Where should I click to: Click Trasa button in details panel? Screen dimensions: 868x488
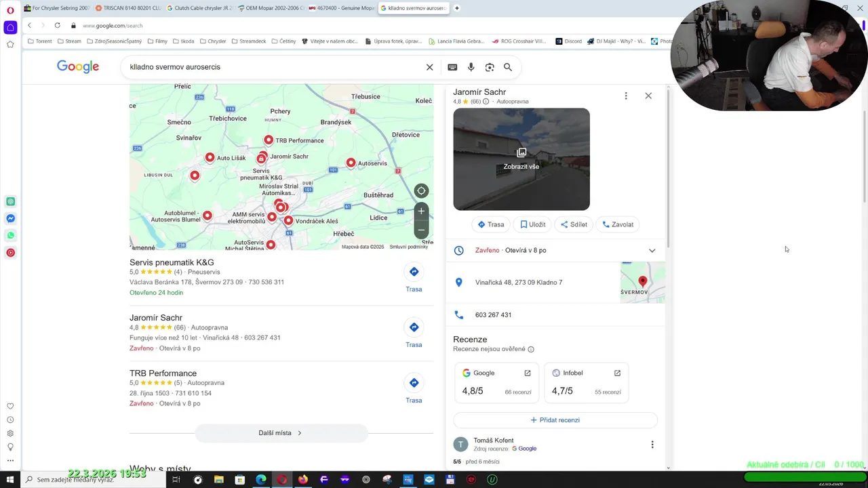pos(490,224)
